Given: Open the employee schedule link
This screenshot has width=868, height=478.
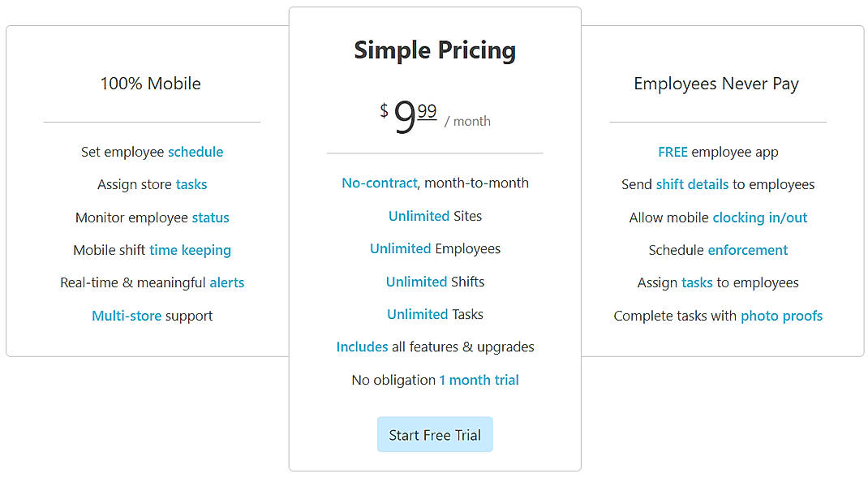Looking at the screenshot, I should click(196, 152).
